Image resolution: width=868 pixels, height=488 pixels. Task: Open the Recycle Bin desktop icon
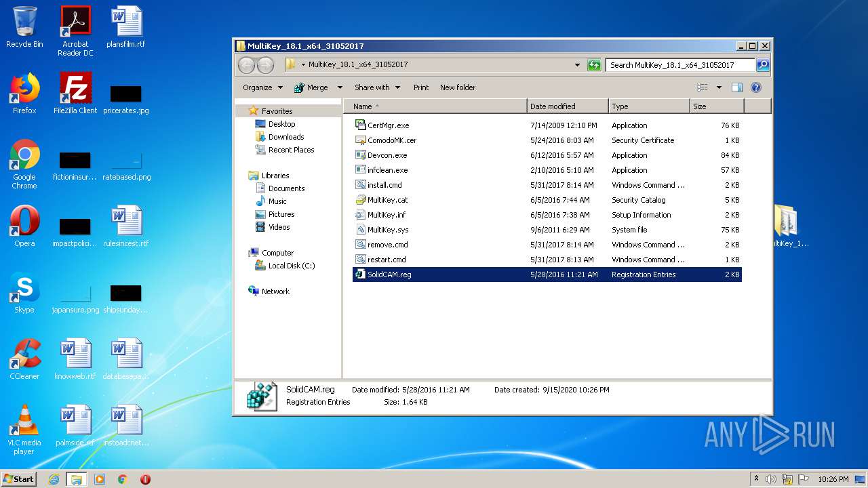[x=24, y=28]
